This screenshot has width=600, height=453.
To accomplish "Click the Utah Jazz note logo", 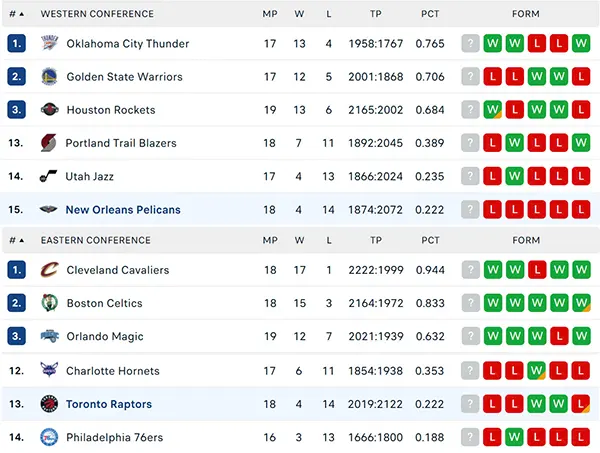I will pyautogui.click(x=49, y=176).
